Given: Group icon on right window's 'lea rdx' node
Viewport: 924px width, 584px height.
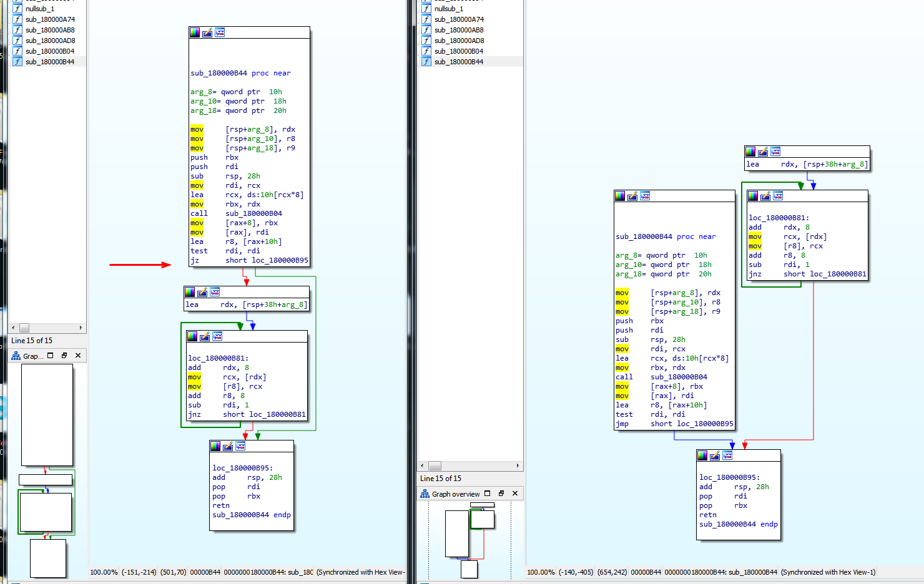Looking at the screenshot, I should (775, 152).
